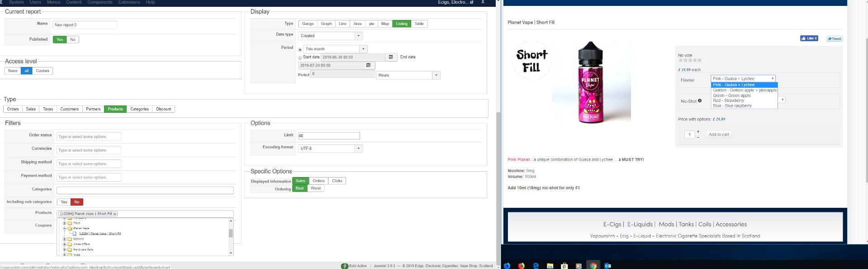The width and height of the screenshot is (868, 269).
Task: Open the Components menu in Joomla bar
Action: click(100, 2)
